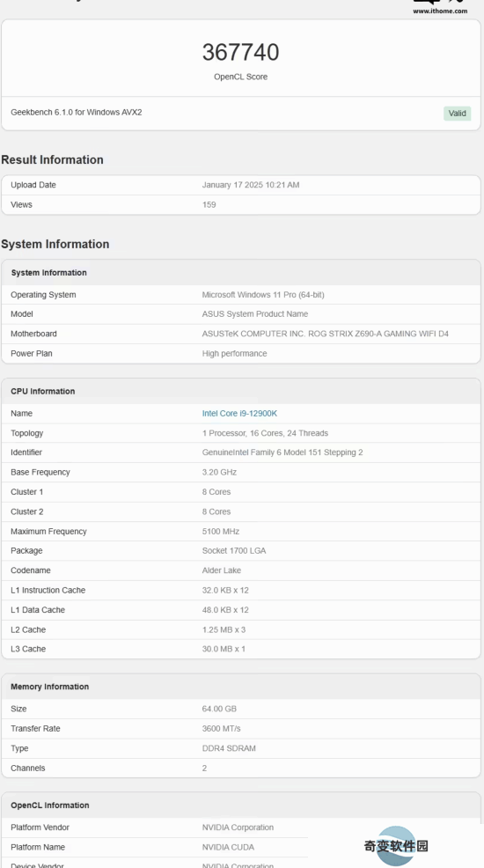Viewport: 484px width, 868px height.
Task: Click GenuineIntel Family 6 Model 151 Stepping 2
Action: tap(282, 452)
